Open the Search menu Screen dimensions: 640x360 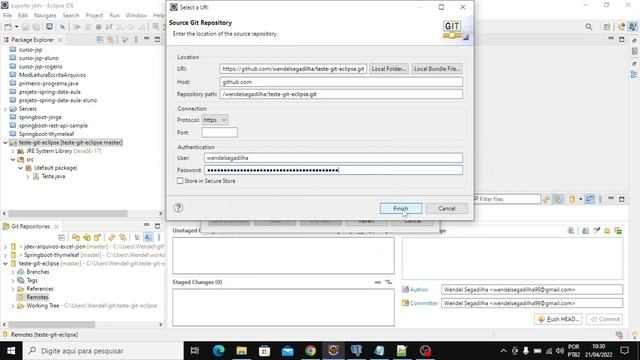(x=71, y=16)
